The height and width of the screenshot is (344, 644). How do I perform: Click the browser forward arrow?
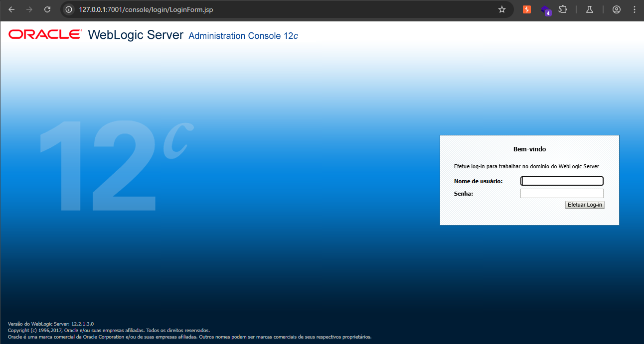pyautogui.click(x=29, y=9)
